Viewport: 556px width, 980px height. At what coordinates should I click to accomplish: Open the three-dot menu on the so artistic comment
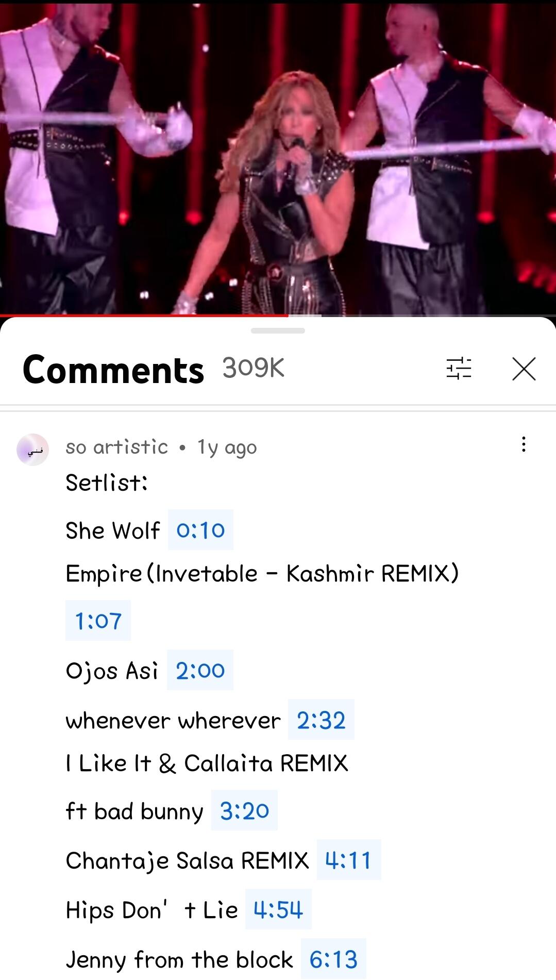pyautogui.click(x=524, y=444)
